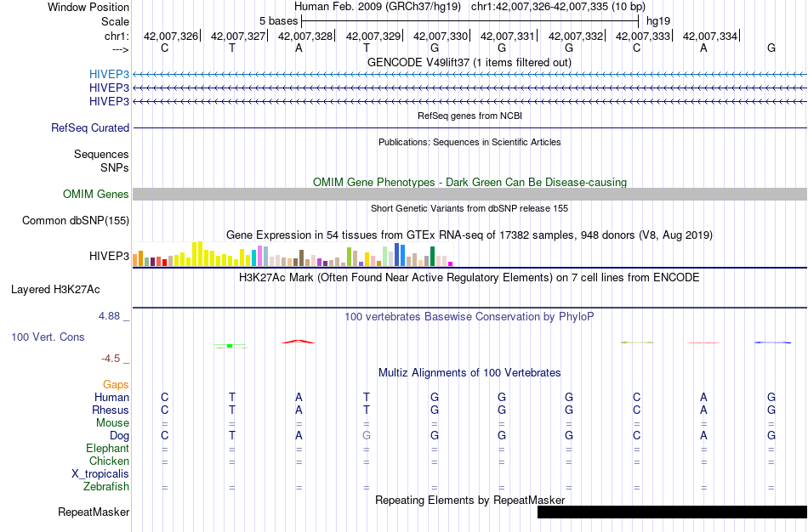Image resolution: width=808 pixels, height=532 pixels.
Task: Click the 5 bases scale bar text
Action: [x=278, y=21]
